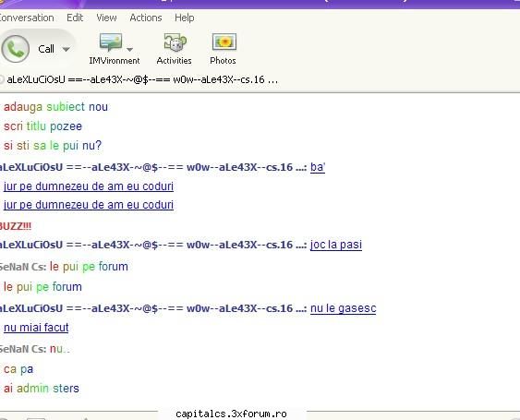Click the Call button label

46,49
